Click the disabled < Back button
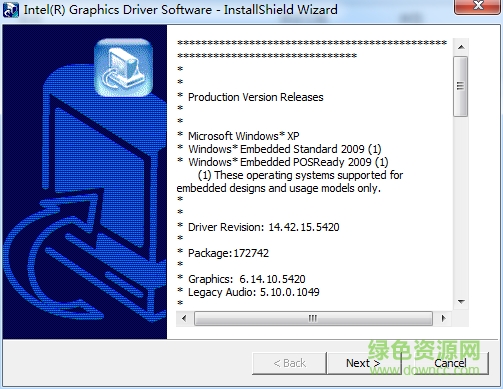 289,363
